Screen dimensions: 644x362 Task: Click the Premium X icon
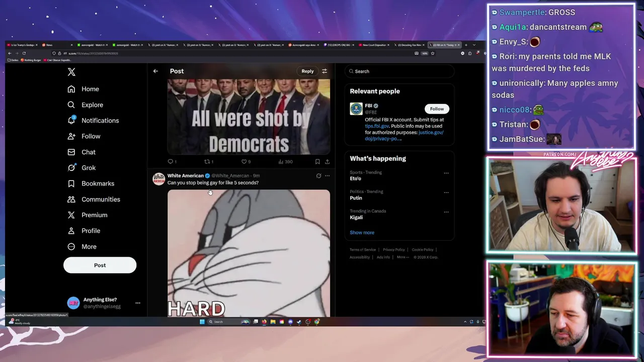click(x=71, y=215)
